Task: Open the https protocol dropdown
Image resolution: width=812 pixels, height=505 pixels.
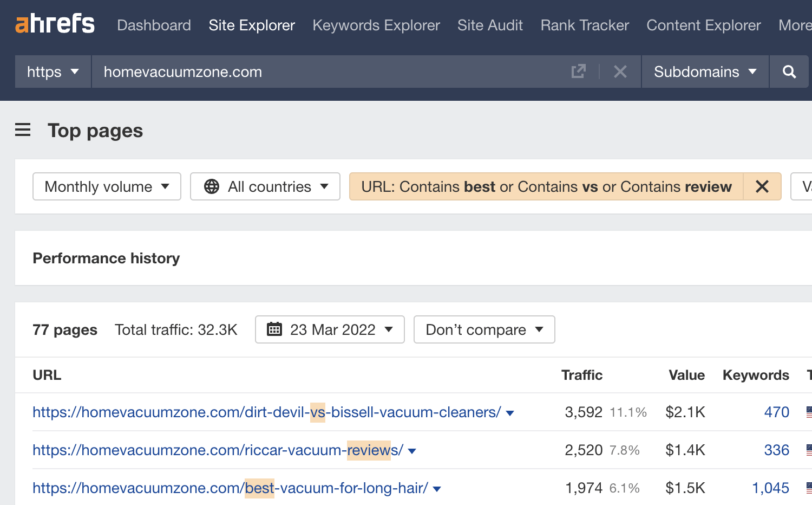Action: pyautogui.click(x=53, y=71)
